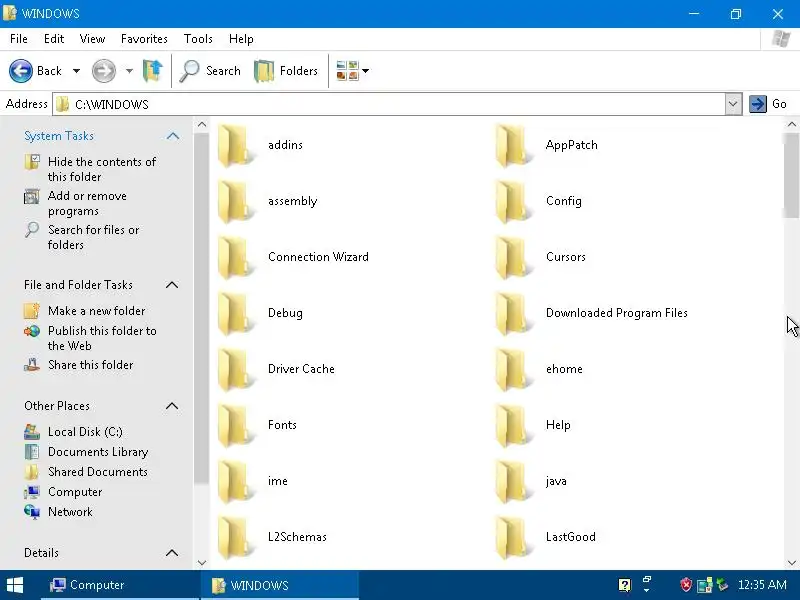This screenshot has width=800, height=600.
Task: Select the Connection Wizard folder icon
Action: [x=235, y=257]
